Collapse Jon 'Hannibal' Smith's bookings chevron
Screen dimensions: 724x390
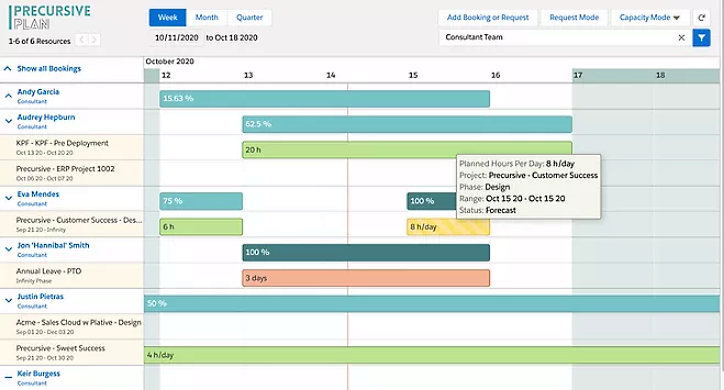pyautogui.click(x=8, y=249)
